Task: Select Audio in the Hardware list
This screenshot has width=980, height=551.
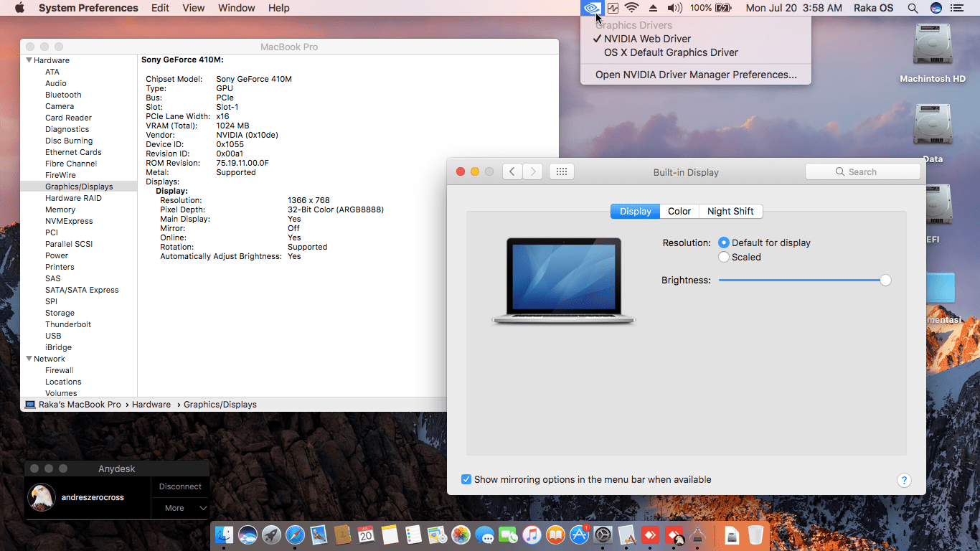Action: click(56, 83)
